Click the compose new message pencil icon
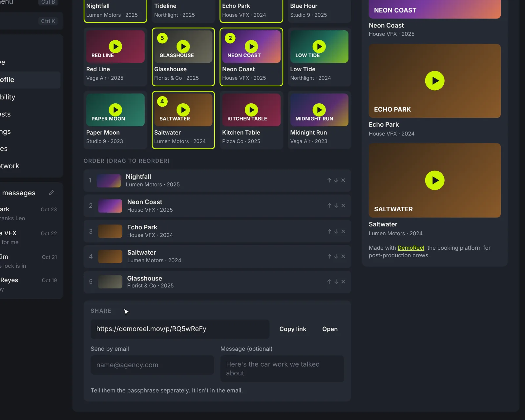 coord(51,193)
